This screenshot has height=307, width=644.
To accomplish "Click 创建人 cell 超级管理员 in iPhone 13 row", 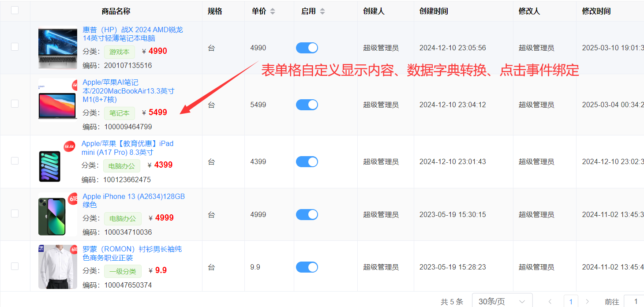I will point(381,215).
